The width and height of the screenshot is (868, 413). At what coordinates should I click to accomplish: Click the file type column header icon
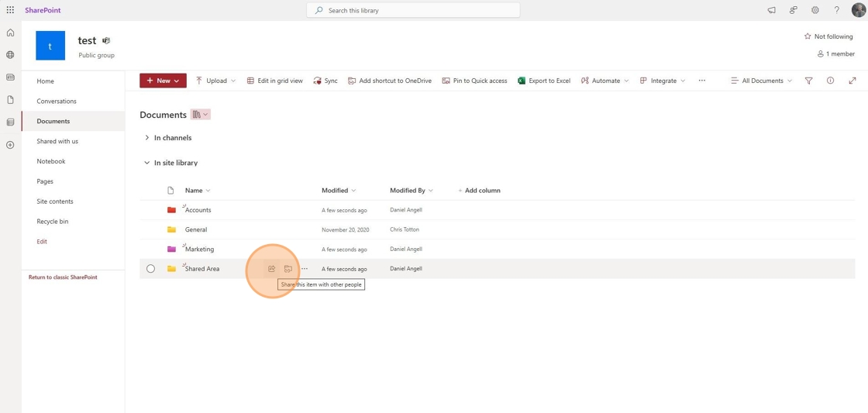(170, 191)
